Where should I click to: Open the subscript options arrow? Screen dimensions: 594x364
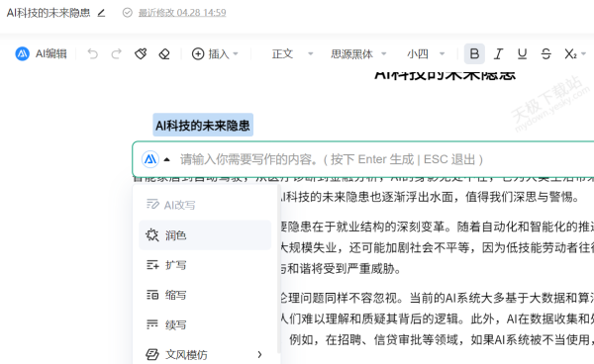583,53
